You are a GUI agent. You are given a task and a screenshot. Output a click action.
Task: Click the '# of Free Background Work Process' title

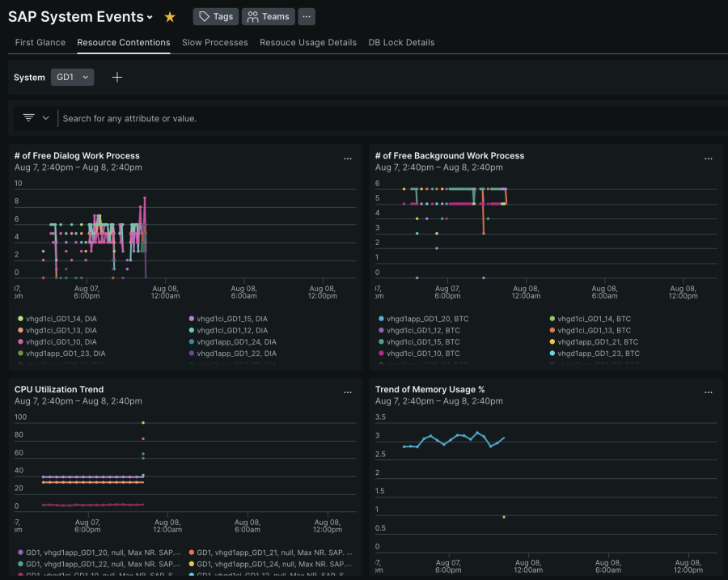450,155
